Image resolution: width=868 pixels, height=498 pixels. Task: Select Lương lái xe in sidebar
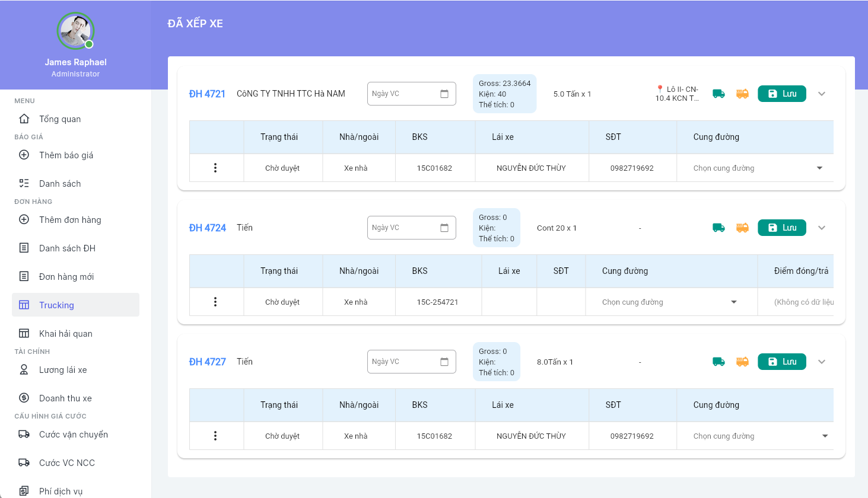click(x=63, y=370)
